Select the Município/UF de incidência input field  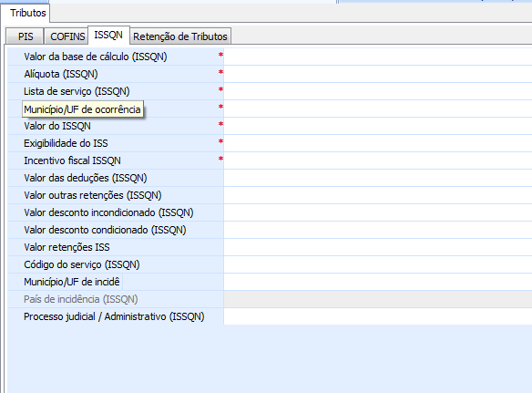378,282
